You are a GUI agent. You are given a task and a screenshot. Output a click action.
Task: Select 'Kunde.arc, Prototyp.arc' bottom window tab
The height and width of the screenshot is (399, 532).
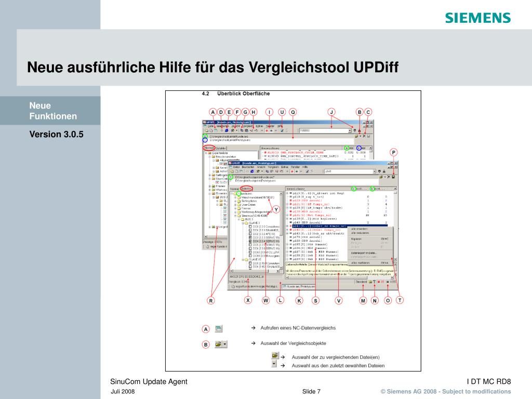coord(299,286)
